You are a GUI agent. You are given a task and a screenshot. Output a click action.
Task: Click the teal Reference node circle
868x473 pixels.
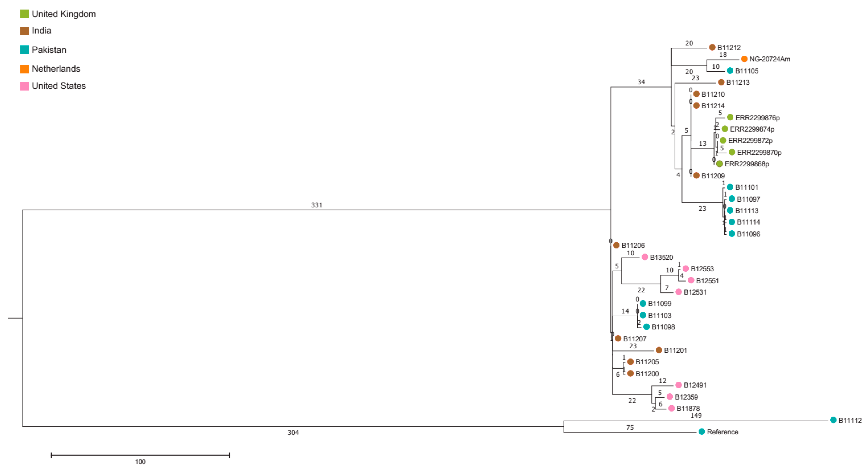[702, 432]
